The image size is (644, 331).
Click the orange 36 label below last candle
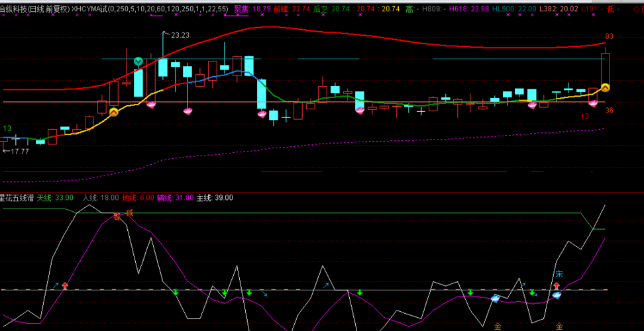pos(609,111)
